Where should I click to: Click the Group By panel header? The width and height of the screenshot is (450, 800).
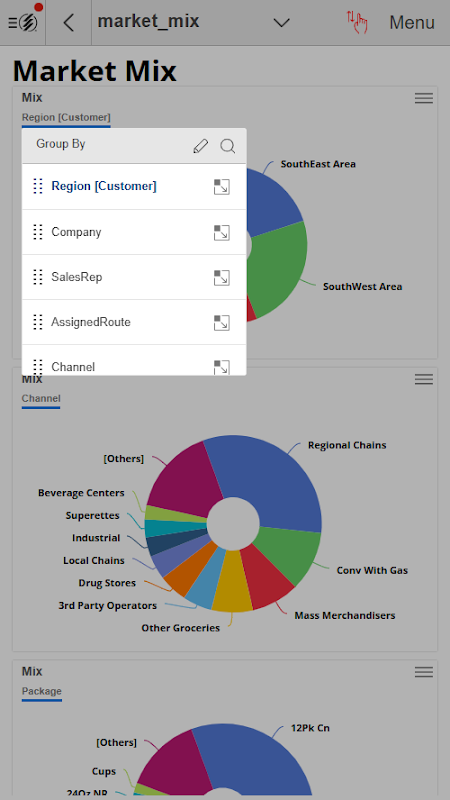coord(134,146)
